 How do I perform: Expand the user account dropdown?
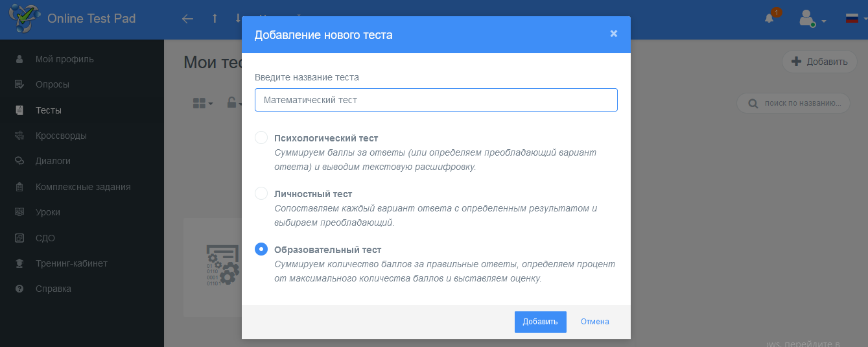[812, 19]
